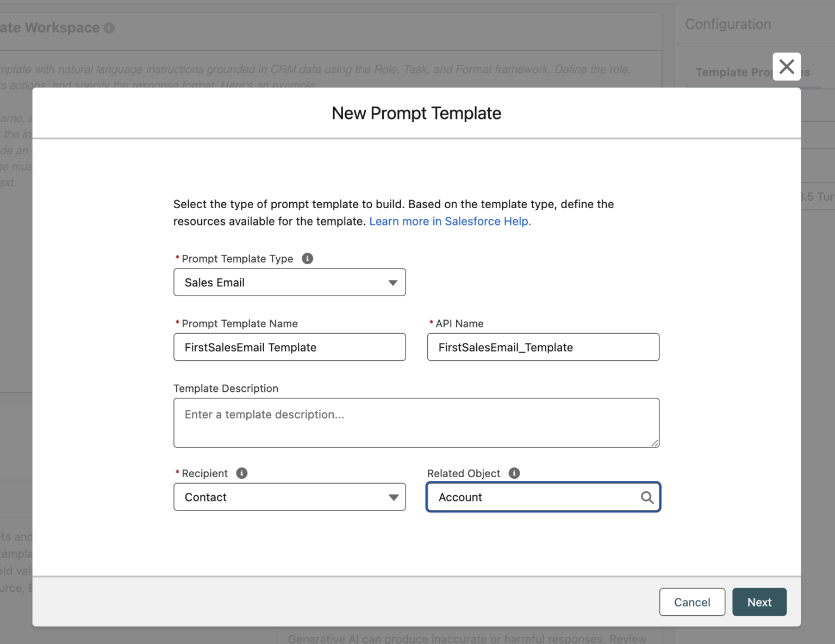Click the Prompt Template Type info icon
The image size is (835, 644).
(x=307, y=258)
